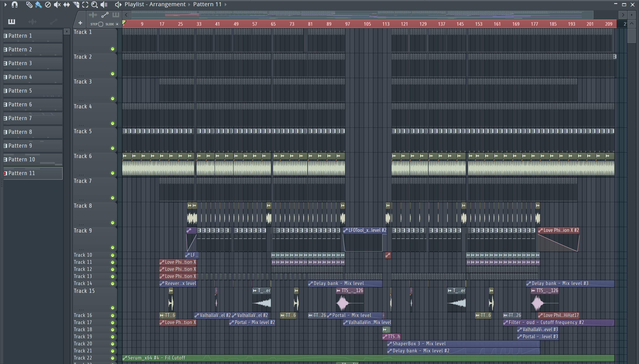Select the Portal - Mix level #2 clip

(252, 323)
